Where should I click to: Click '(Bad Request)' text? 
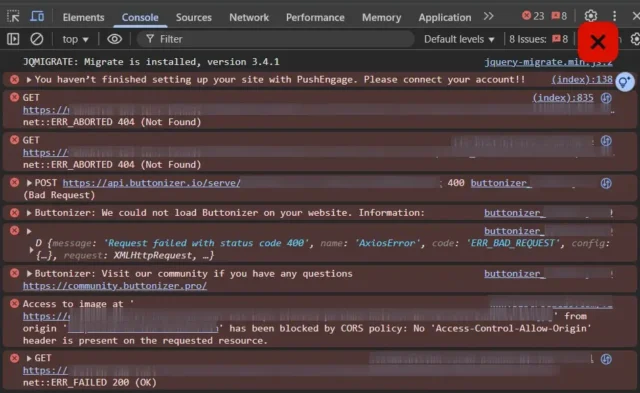point(59,195)
